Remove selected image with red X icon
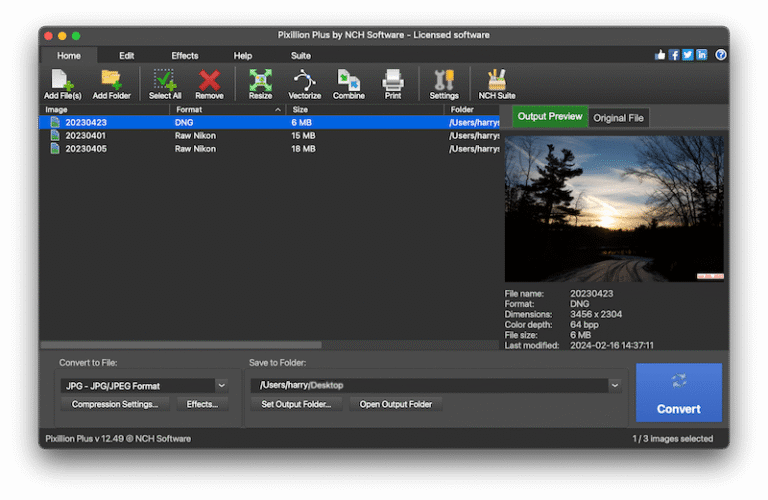Image resolution: width=768 pixels, height=500 pixels. (209, 84)
